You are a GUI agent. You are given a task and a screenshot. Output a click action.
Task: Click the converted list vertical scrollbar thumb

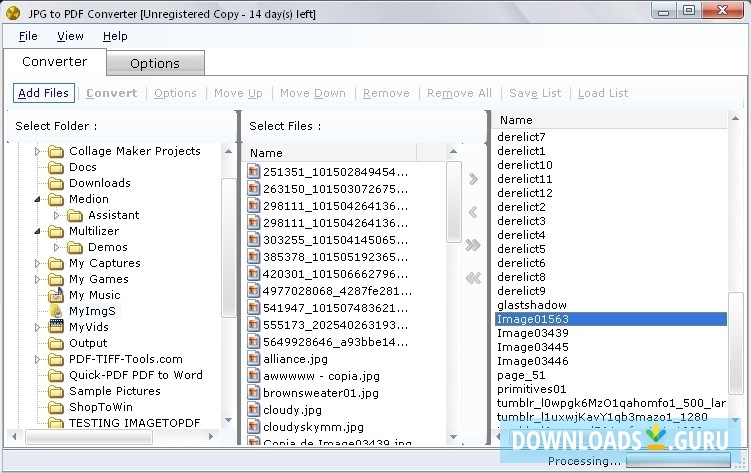(735, 343)
